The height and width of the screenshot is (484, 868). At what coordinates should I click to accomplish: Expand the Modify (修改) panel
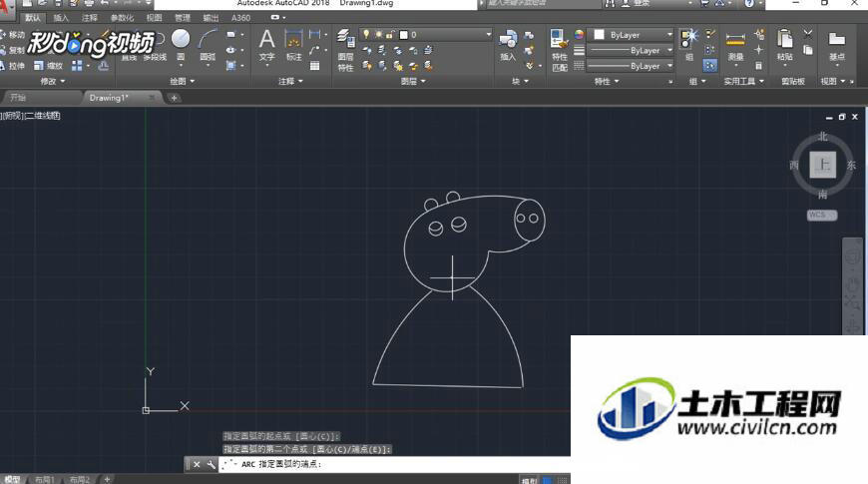53,82
